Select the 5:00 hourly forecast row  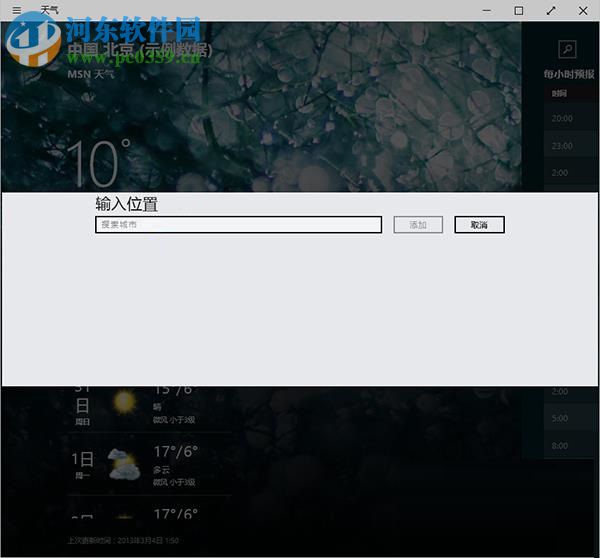(x=571, y=418)
